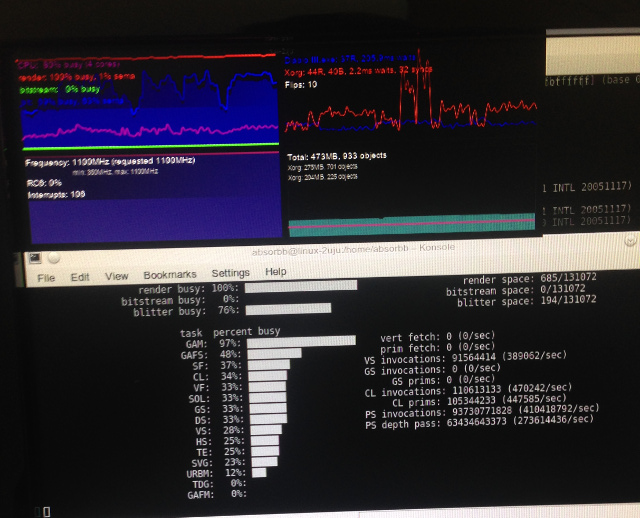Click the blitter busy 76% bar

[x=288, y=310]
